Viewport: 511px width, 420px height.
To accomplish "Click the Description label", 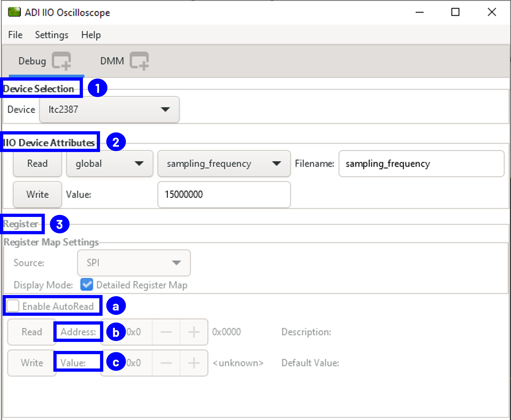I will coord(306,332).
